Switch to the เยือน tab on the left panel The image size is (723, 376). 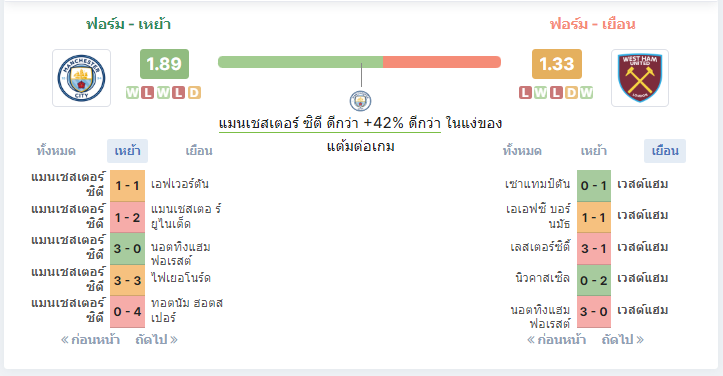(199, 151)
